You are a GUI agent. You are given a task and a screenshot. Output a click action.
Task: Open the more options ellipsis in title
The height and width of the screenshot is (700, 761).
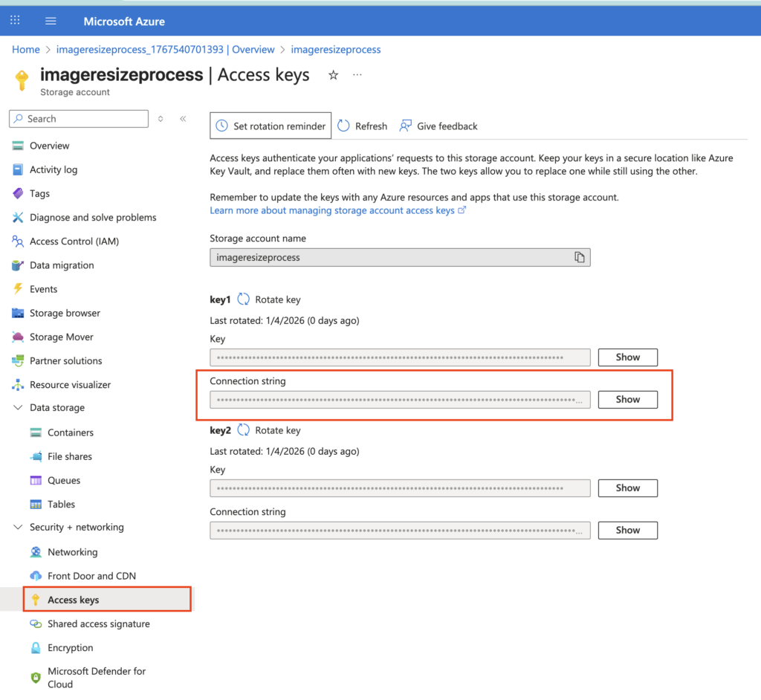(x=357, y=75)
